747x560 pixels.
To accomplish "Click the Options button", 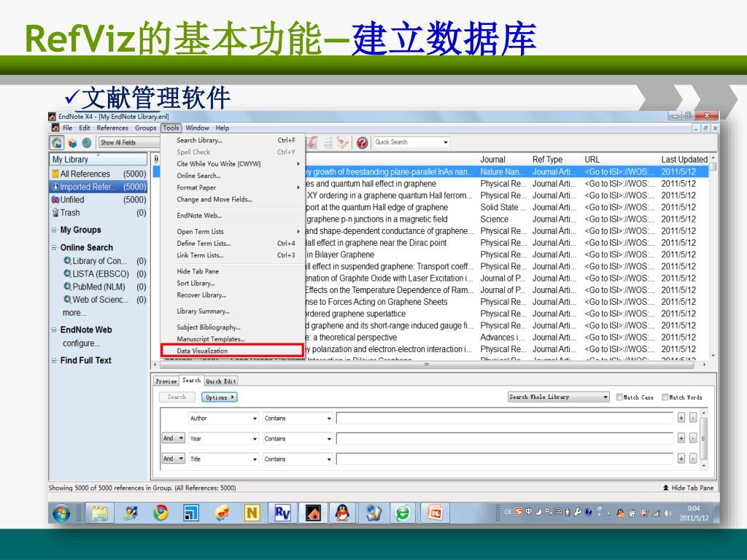I will coord(219,397).
